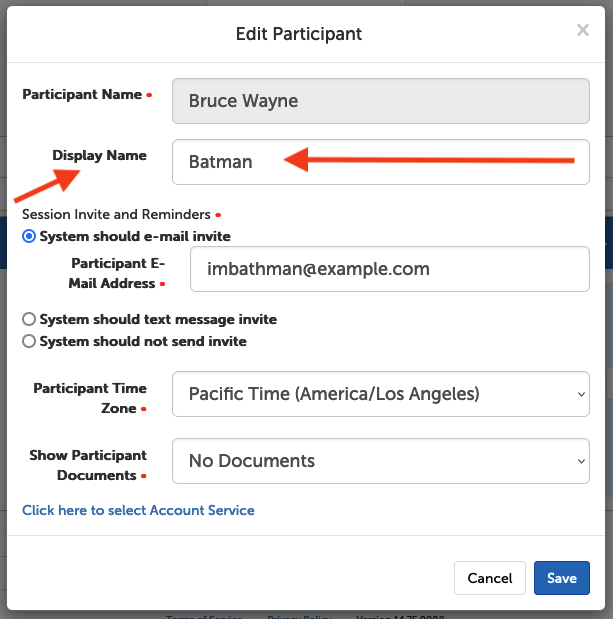The height and width of the screenshot is (619, 613).
Task: Select System should e-mail invite
Action: point(30,237)
